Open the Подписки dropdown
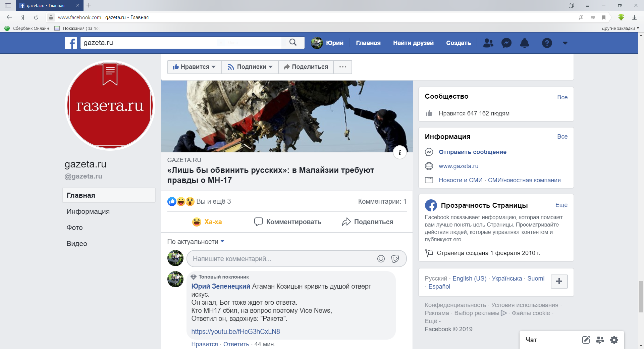 pyautogui.click(x=250, y=67)
